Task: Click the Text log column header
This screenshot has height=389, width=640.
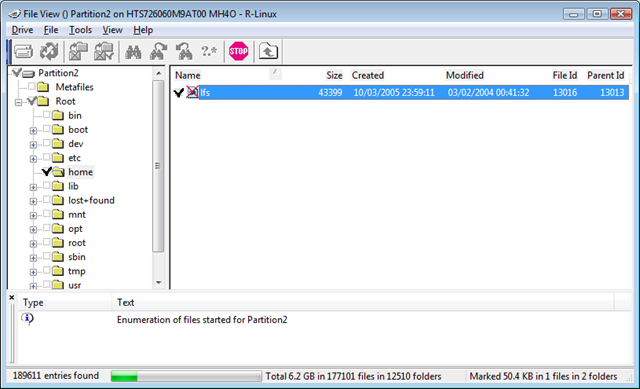Action: pos(125,302)
